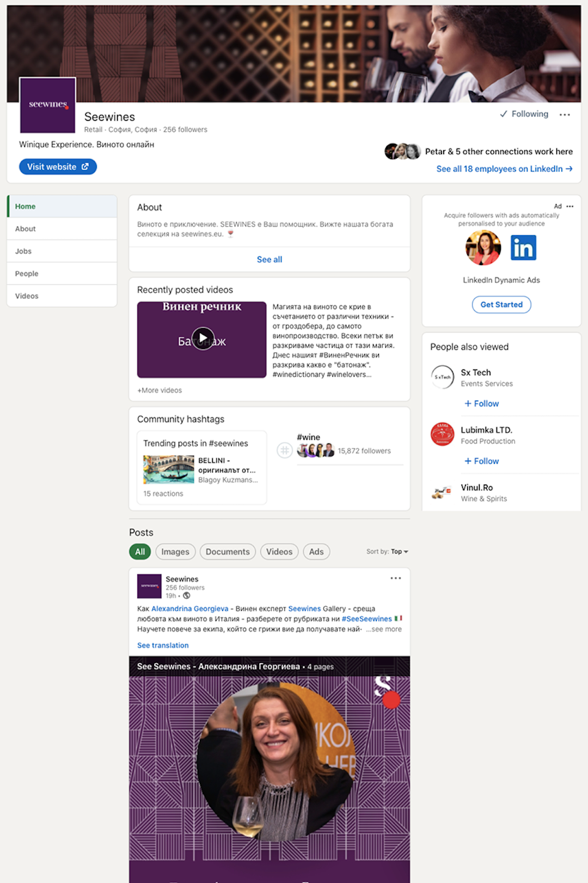
Task: Open the +More videos link
Action: pyautogui.click(x=160, y=390)
